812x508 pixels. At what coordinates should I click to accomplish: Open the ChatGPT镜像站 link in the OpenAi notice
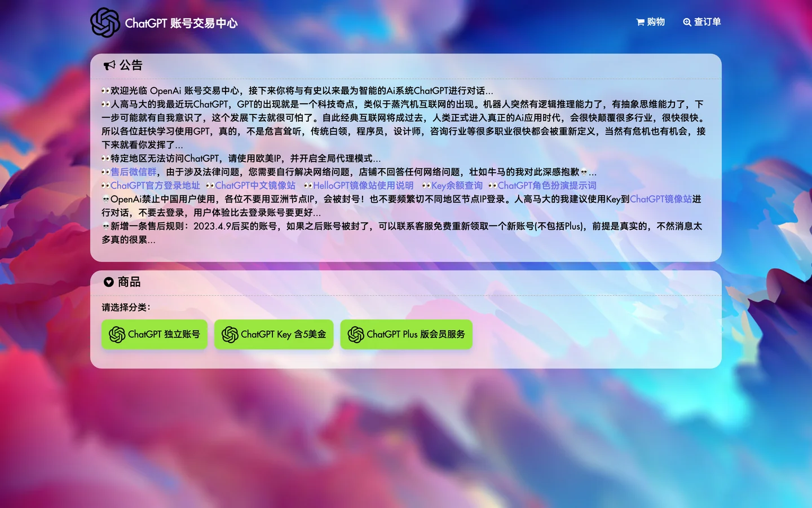point(661,199)
